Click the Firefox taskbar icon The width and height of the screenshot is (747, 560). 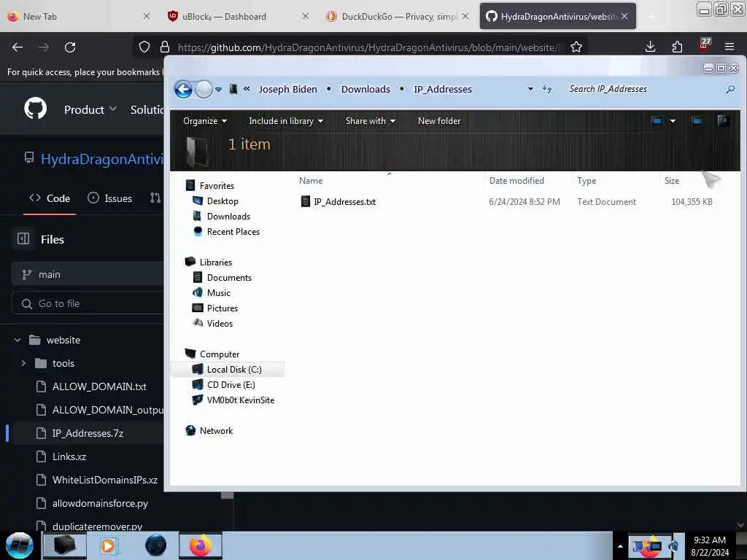(201, 545)
